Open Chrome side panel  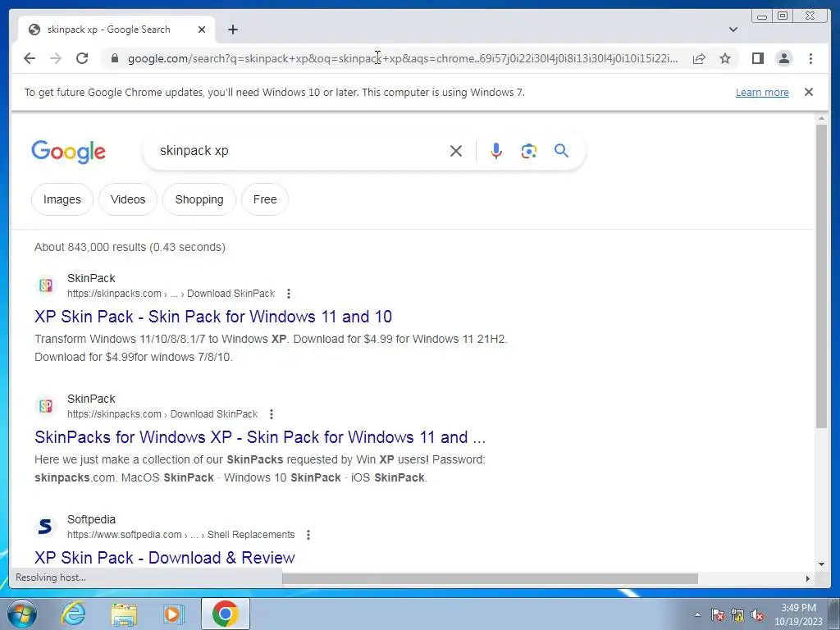pos(757,58)
